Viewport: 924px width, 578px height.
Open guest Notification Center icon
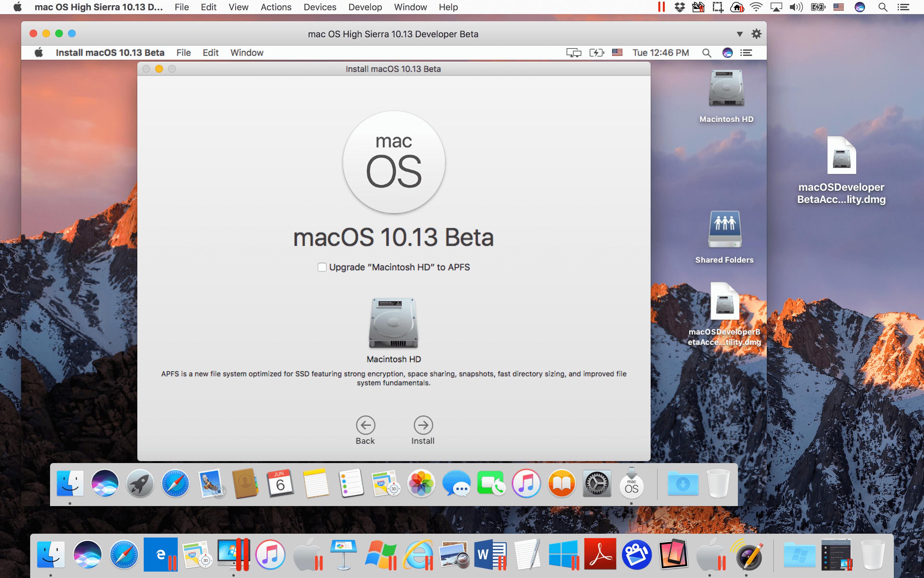(746, 53)
